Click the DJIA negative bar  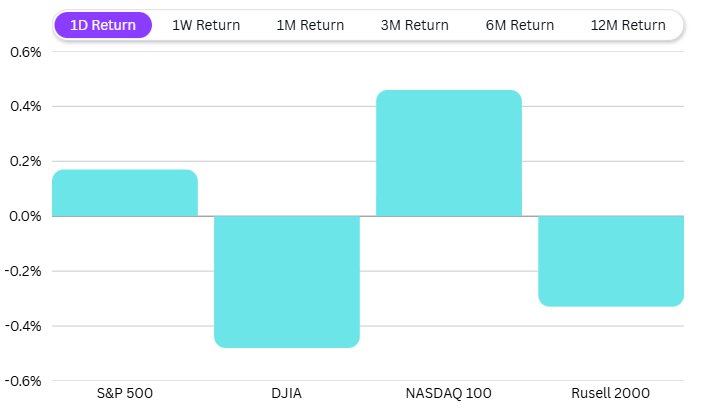point(287,281)
